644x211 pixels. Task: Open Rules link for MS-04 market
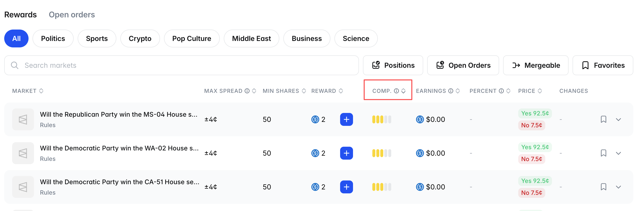tap(48, 125)
